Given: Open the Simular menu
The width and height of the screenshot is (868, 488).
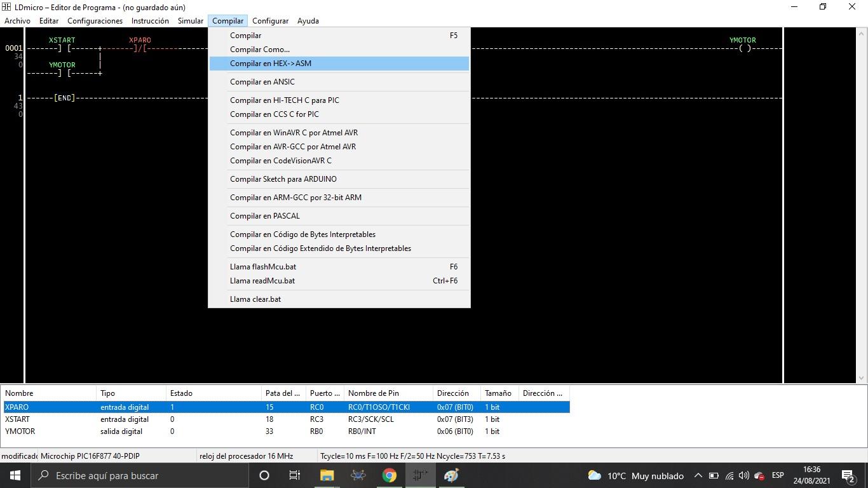Looking at the screenshot, I should (x=191, y=21).
